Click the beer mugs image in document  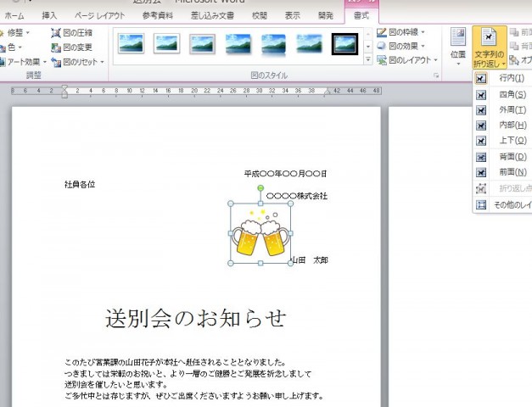(260, 235)
